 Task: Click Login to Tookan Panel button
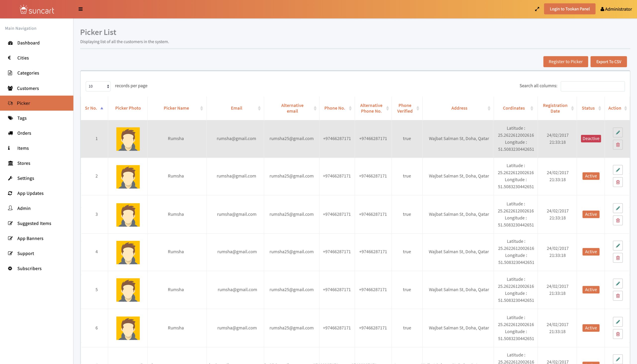click(x=570, y=9)
